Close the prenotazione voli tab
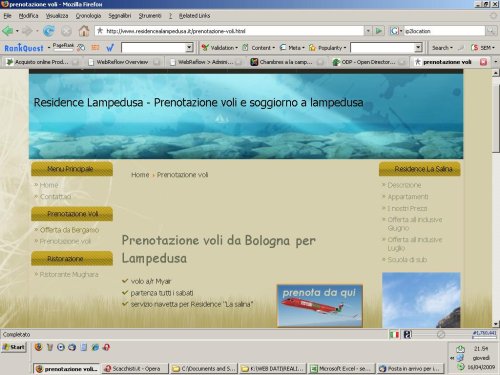Viewport: 500px width, 375px height. (483, 62)
